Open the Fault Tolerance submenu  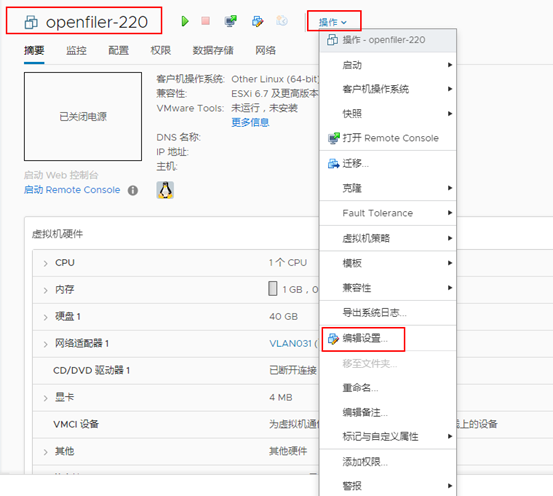point(388,213)
